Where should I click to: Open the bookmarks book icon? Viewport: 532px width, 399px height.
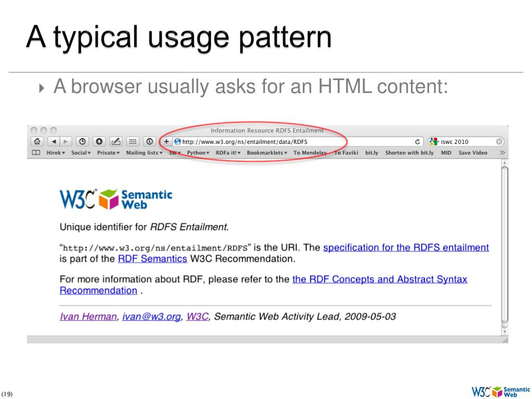36,153
